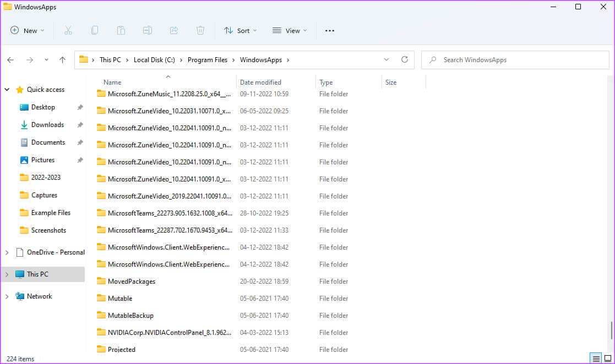Screen dimensions: 615x364
Task: Select Example Files in sidebar
Action: tap(51, 213)
